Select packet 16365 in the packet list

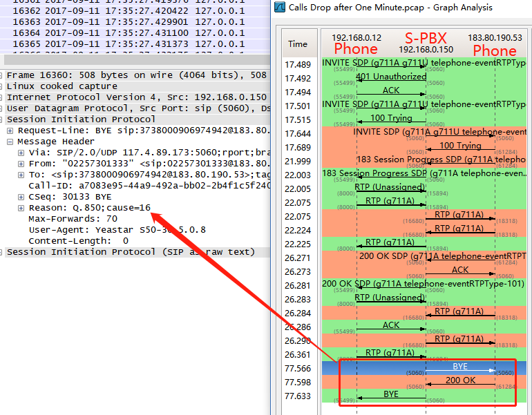tap(135, 44)
